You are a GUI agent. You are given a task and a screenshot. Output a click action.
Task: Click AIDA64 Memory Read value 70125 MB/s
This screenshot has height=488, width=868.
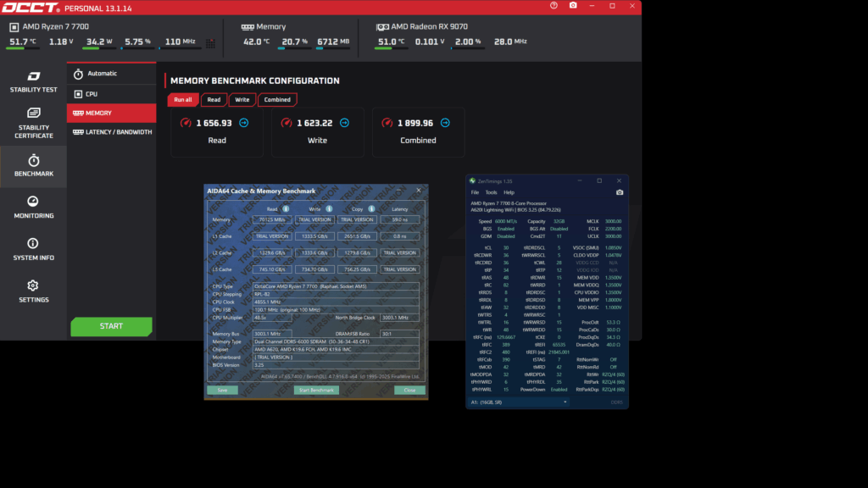tap(272, 219)
